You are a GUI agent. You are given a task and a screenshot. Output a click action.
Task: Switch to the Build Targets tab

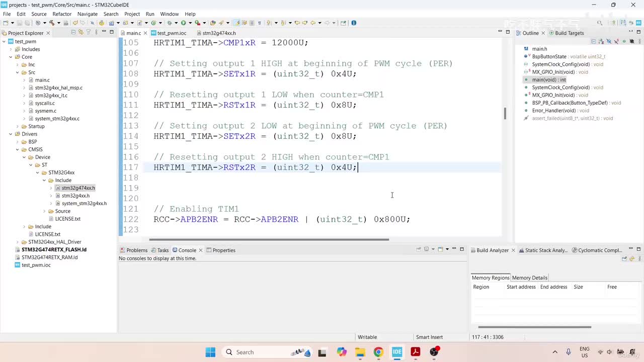tap(566, 33)
